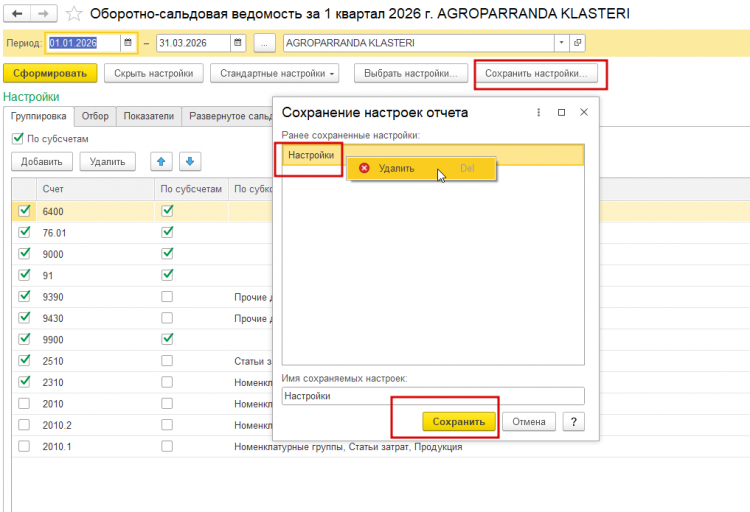Image resolution: width=750 pixels, height=512 pixels.
Task: Switch to the Развернутое сальдо tab
Action: 228,116
